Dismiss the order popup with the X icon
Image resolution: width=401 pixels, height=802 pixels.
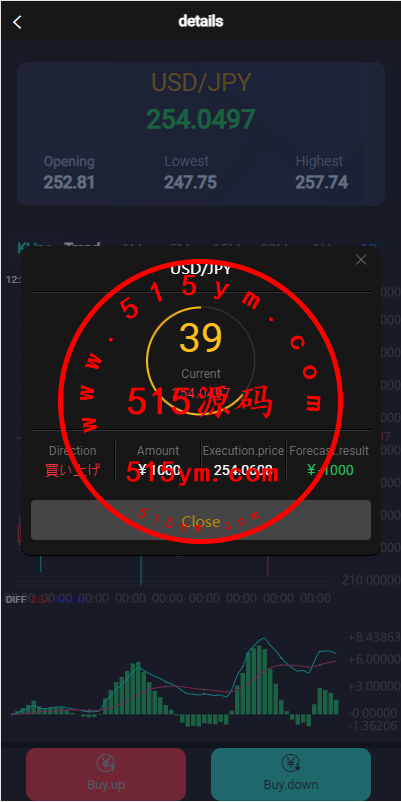coord(361,260)
